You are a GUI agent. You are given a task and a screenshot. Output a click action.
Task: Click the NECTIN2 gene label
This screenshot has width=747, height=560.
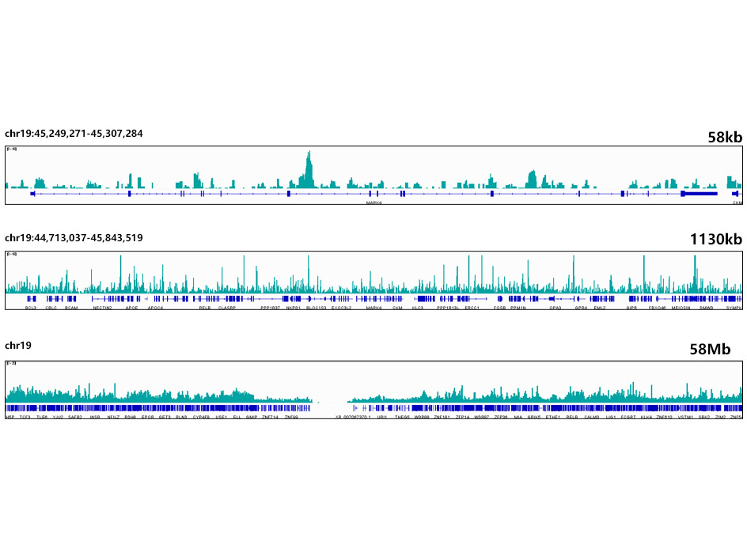tap(102, 308)
